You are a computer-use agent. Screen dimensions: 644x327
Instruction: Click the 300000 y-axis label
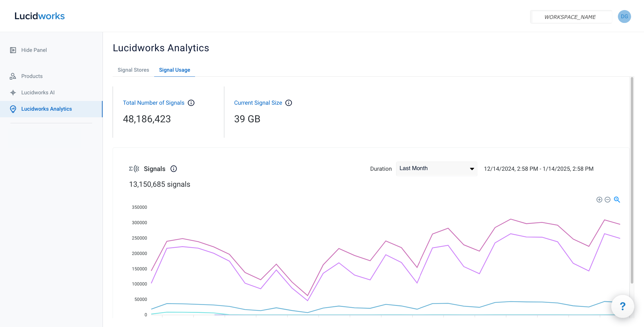click(139, 223)
